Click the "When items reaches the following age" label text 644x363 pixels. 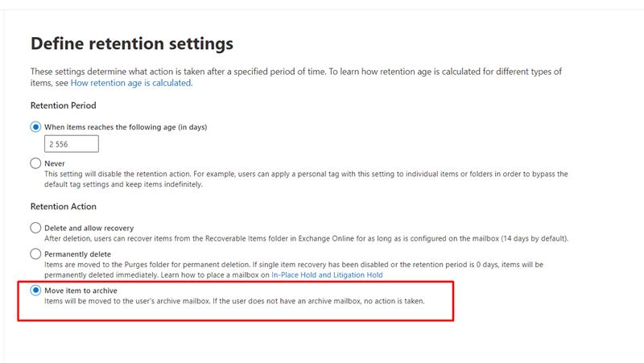tap(126, 127)
